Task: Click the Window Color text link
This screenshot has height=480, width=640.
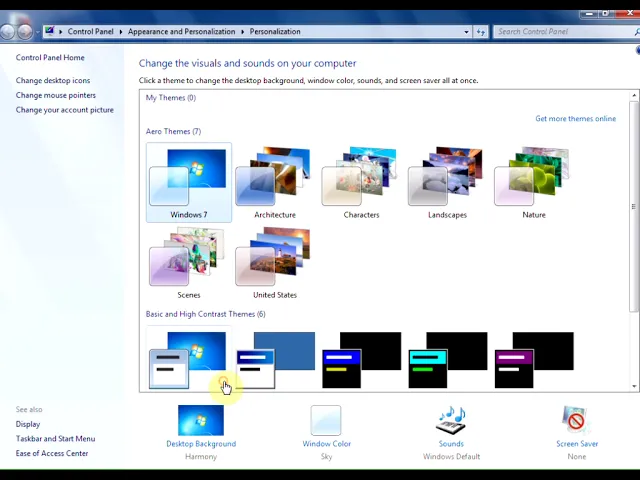Action: pyautogui.click(x=327, y=444)
